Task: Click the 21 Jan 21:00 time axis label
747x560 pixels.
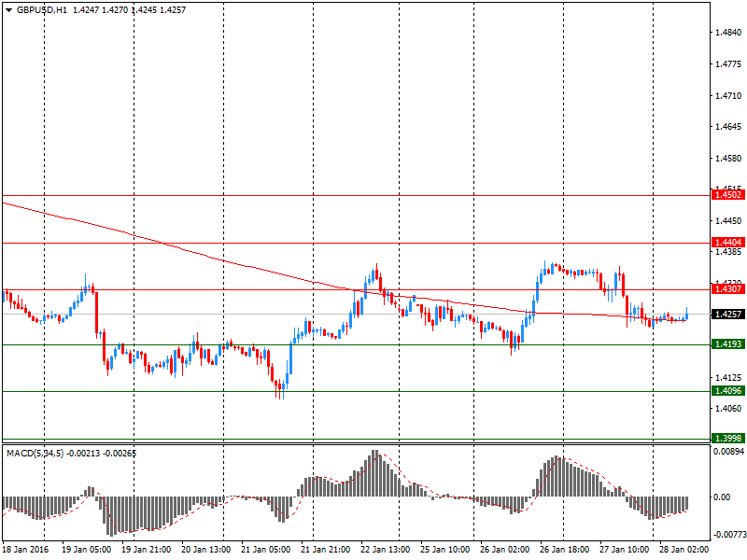Action: (325, 550)
